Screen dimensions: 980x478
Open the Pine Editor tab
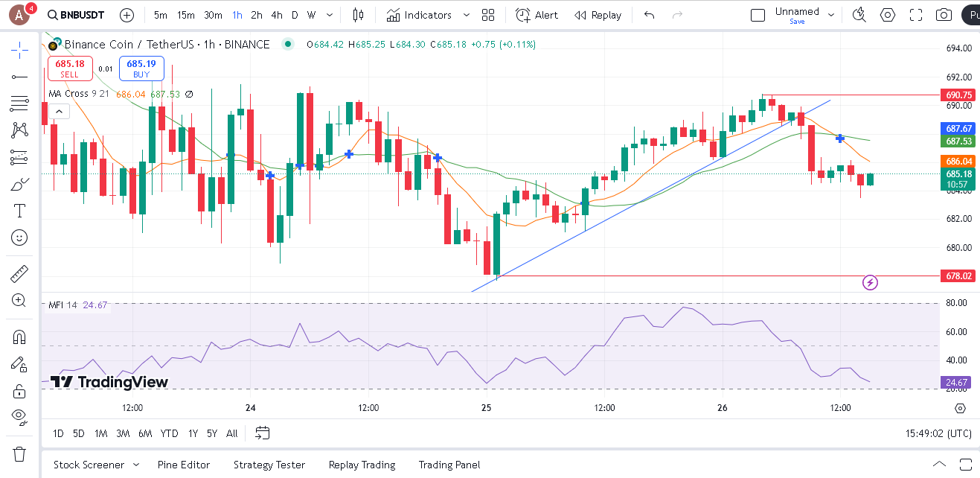(x=184, y=465)
